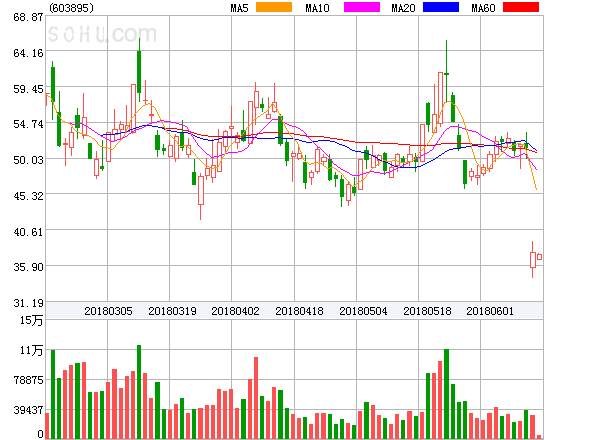This screenshot has height=440, width=600.
Task: Click the gapped-down red candle near 35.90
Action: coord(533,260)
